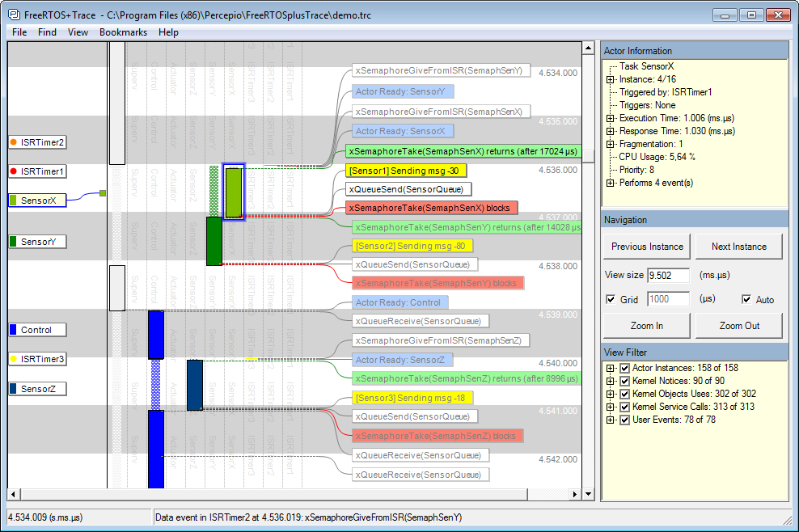Uncheck Kernel Objects Uses filter
The height and width of the screenshot is (532, 799).
[625, 394]
